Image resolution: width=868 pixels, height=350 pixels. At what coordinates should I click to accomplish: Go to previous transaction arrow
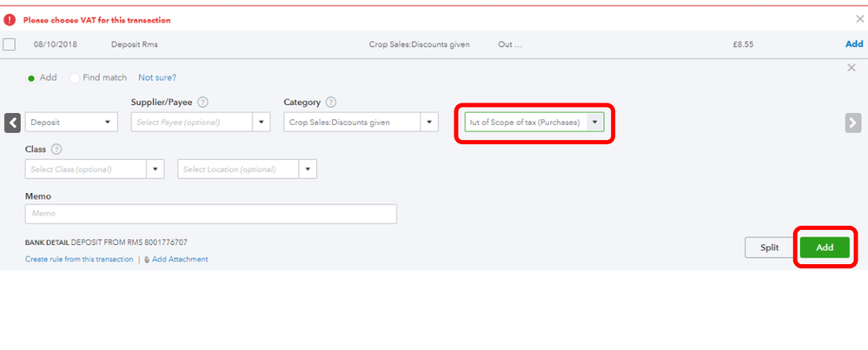point(12,122)
